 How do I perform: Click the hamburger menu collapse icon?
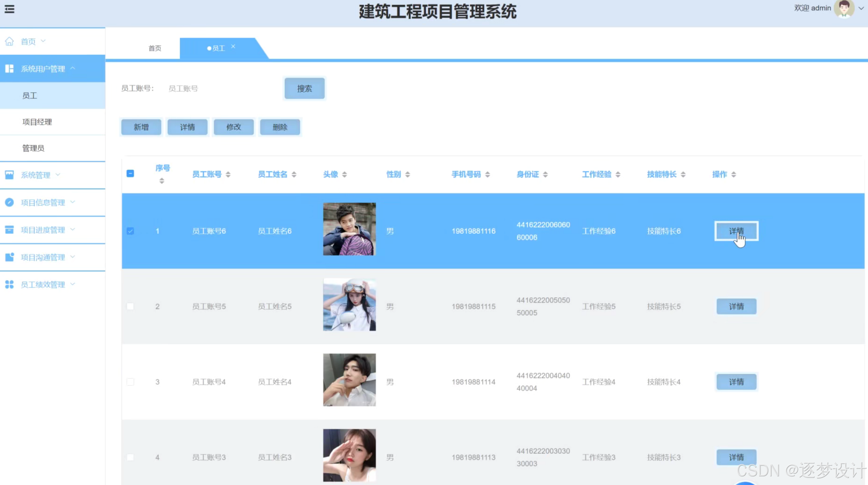click(9, 9)
